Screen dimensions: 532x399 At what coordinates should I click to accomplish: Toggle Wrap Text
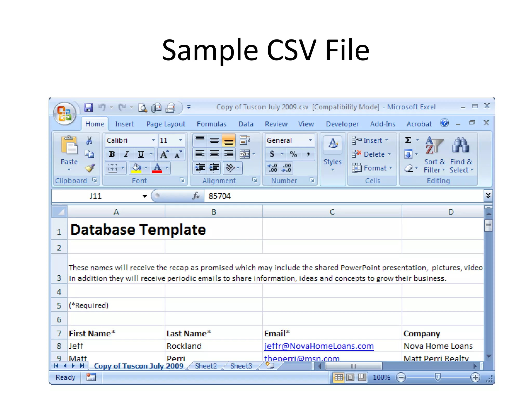click(244, 140)
